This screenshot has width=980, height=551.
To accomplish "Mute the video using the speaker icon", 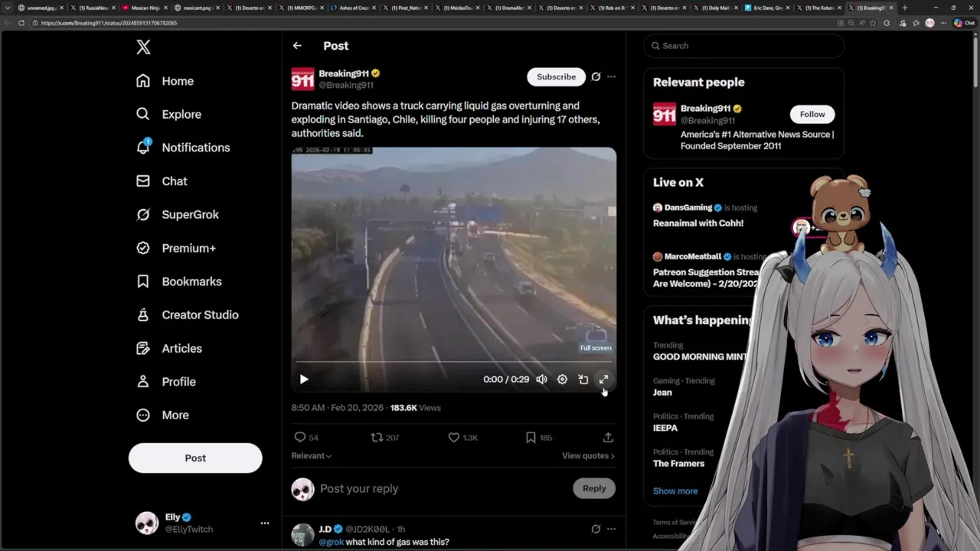I will click(x=541, y=379).
